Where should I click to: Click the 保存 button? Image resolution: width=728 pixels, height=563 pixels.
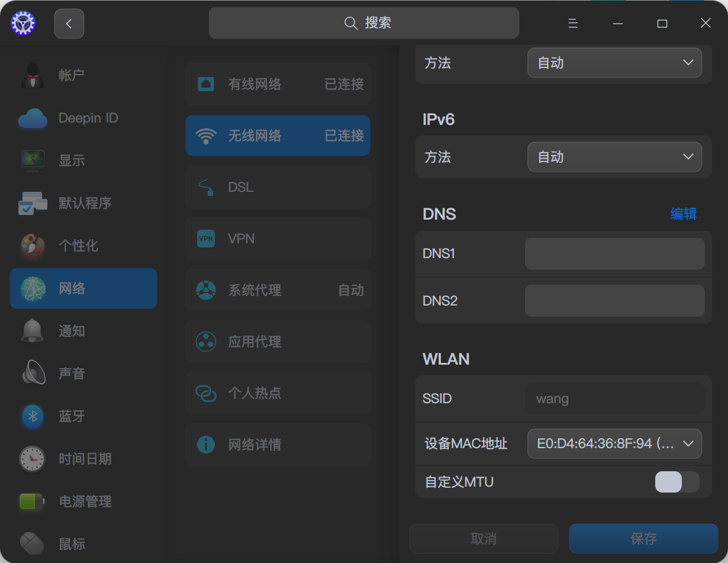[x=643, y=539]
